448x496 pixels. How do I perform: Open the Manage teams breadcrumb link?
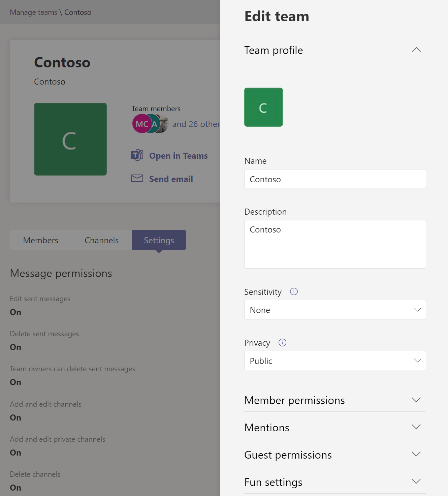(33, 12)
